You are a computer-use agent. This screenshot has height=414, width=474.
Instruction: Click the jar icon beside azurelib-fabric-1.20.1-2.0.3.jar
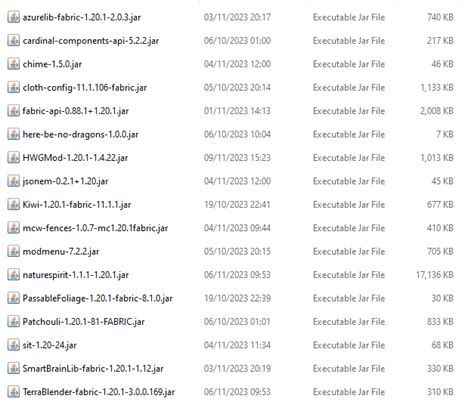(13, 17)
